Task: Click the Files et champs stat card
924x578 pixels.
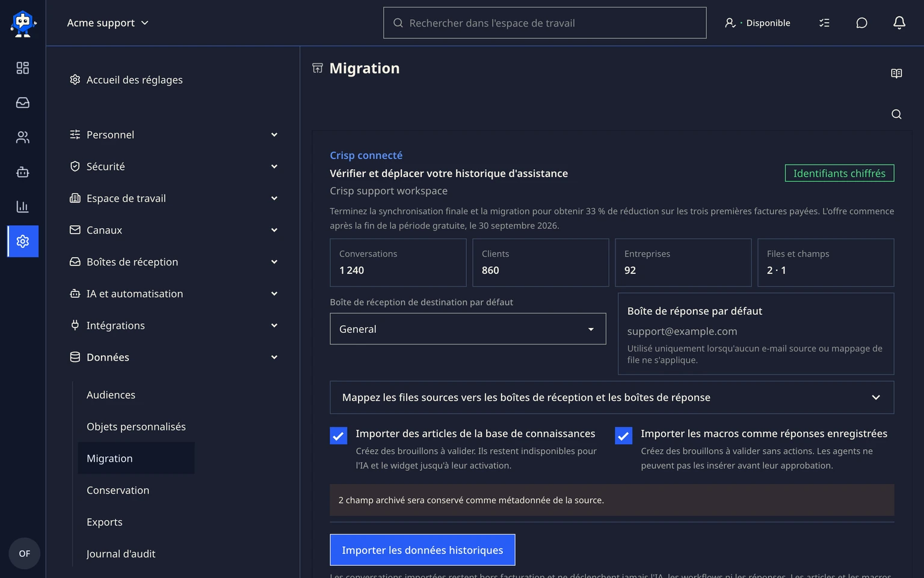Action: [x=825, y=263]
